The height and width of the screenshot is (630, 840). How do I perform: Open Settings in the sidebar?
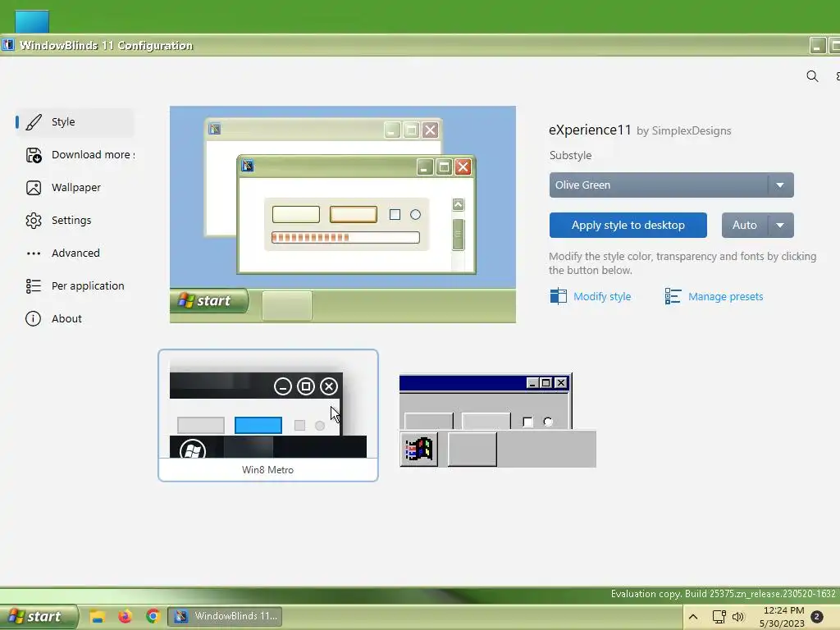pyautogui.click(x=75, y=220)
